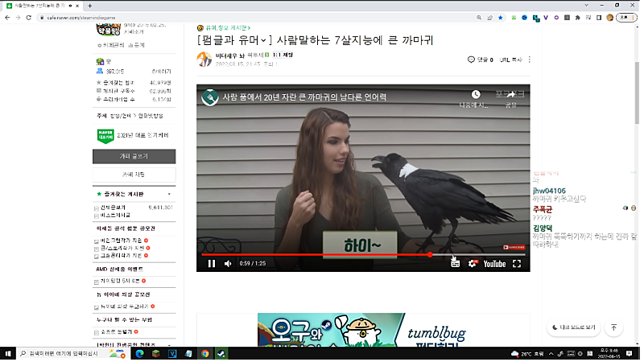The width and height of the screenshot is (644, 362).
Task: Toggle subtitles in the video player
Action: pyautogui.click(x=455, y=264)
